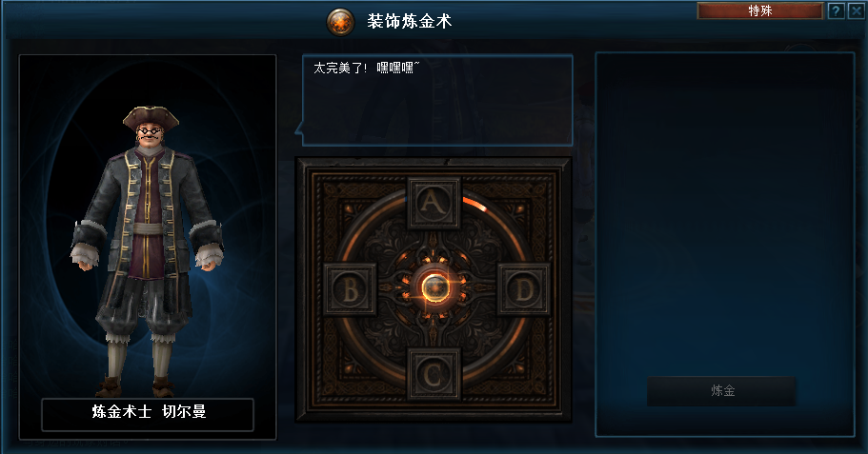This screenshot has width=868, height=454.
Task: Open help with the question mark button
Action: pos(837,10)
